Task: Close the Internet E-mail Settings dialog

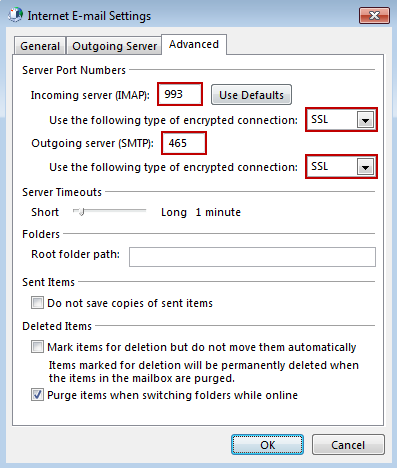Action: point(374,15)
